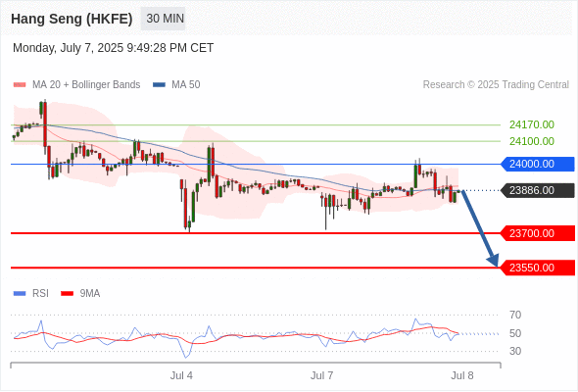Click the MA 20 + Bollinger Bands legend swatch
The height and width of the screenshot is (392, 578).
[x=20, y=85]
